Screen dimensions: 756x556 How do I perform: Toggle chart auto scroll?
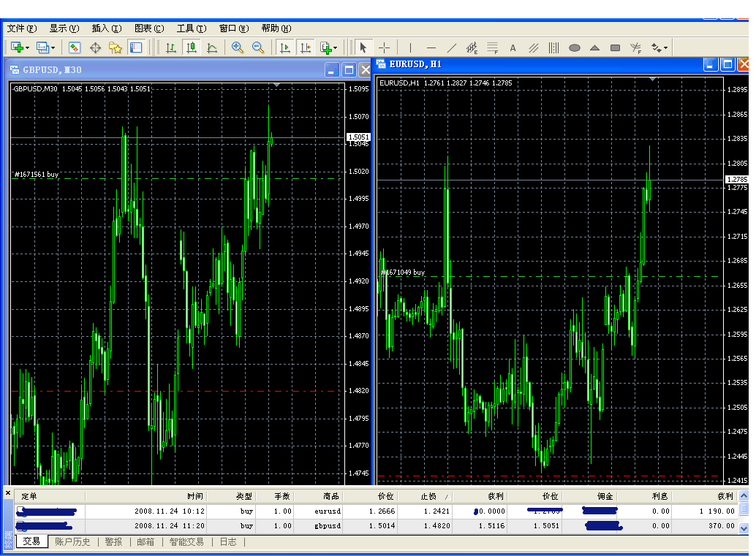click(285, 47)
